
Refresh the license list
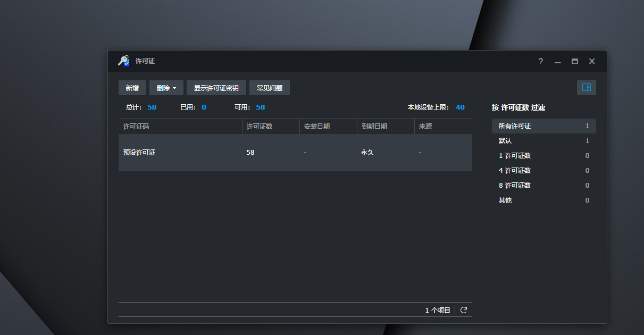click(464, 310)
